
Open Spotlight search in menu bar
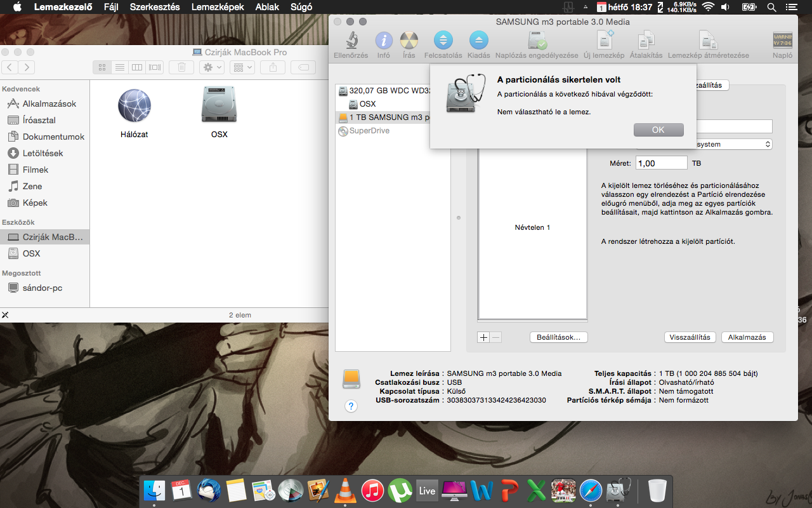(x=772, y=7)
